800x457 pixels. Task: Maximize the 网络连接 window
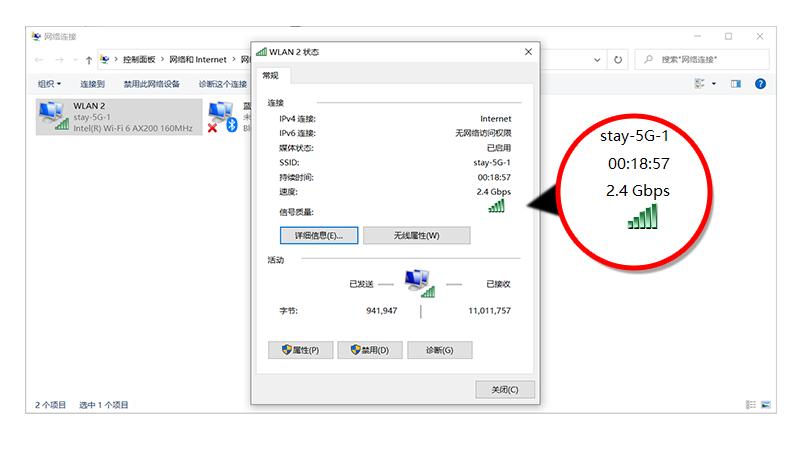(729, 36)
